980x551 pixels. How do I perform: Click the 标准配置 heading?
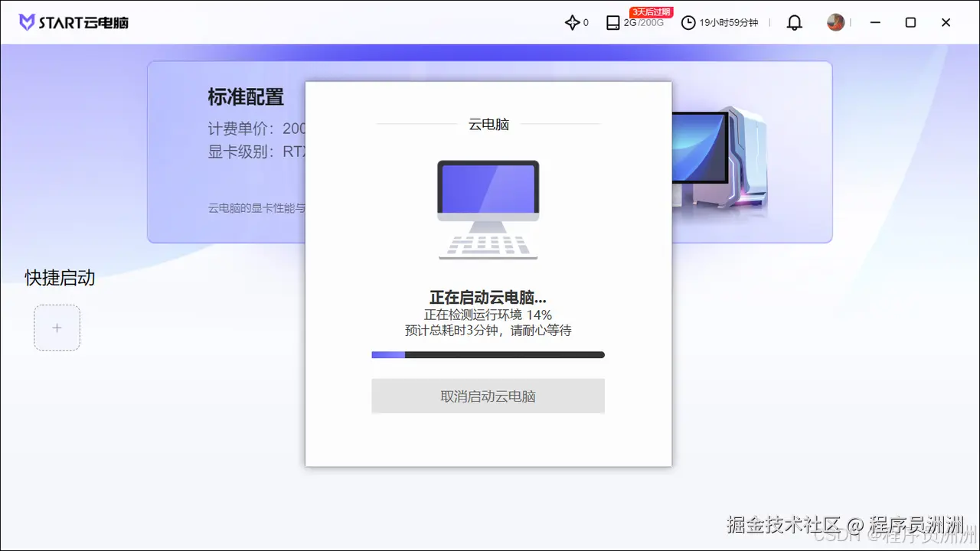click(x=246, y=97)
